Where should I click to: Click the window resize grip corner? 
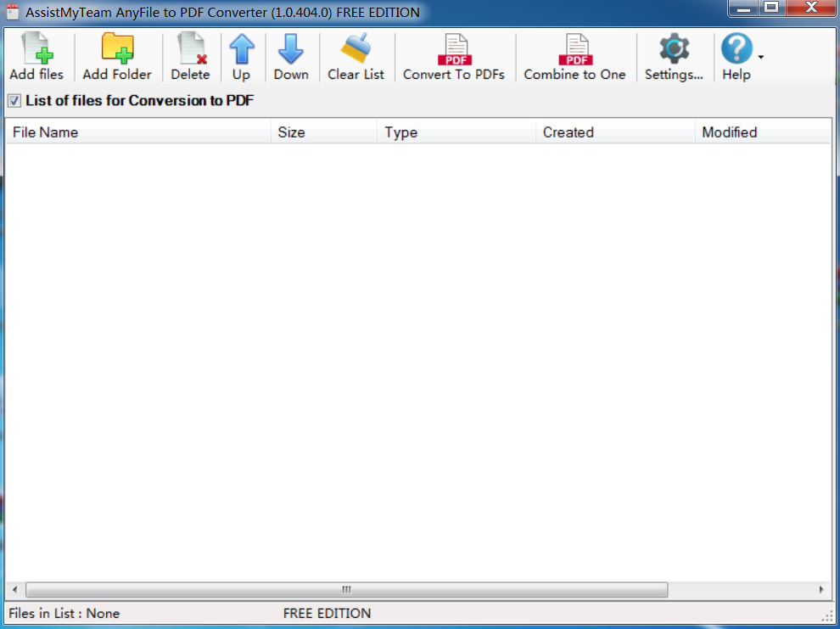tap(827, 616)
